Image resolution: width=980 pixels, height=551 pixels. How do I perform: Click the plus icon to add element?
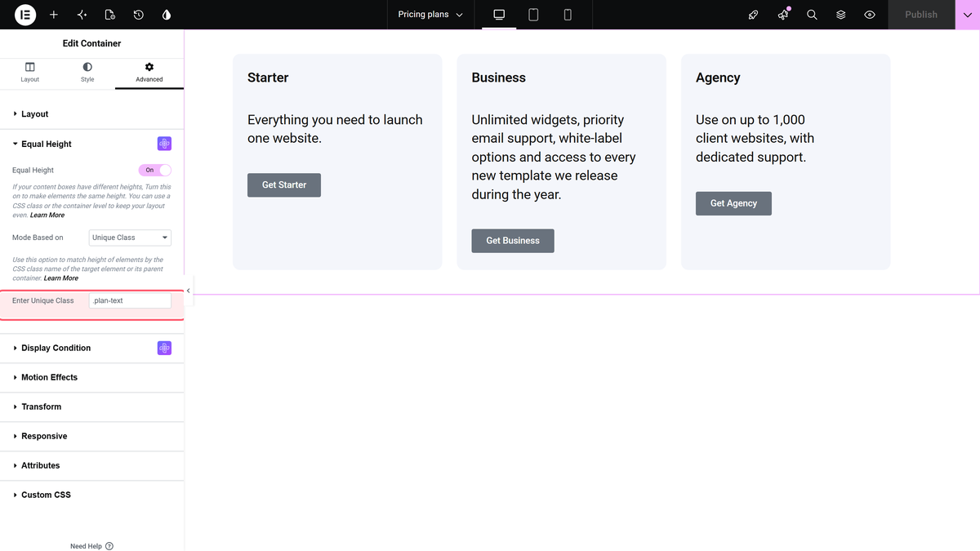point(54,15)
